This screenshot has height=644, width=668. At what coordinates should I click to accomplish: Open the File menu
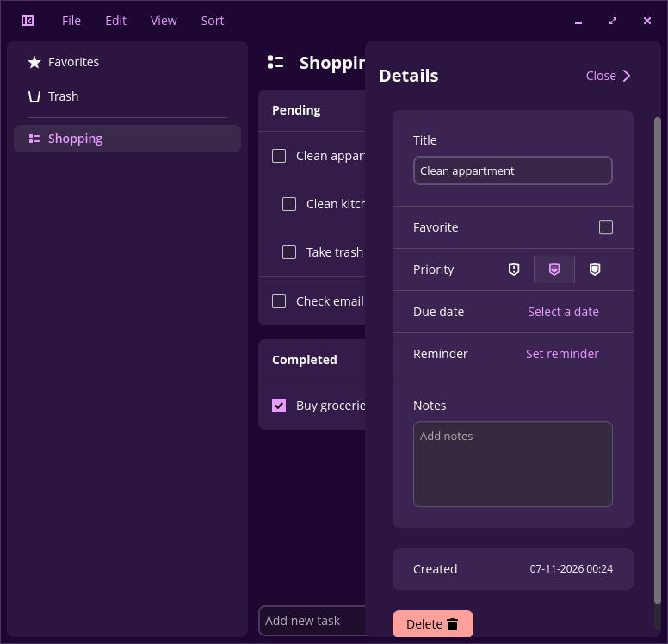(71, 21)
